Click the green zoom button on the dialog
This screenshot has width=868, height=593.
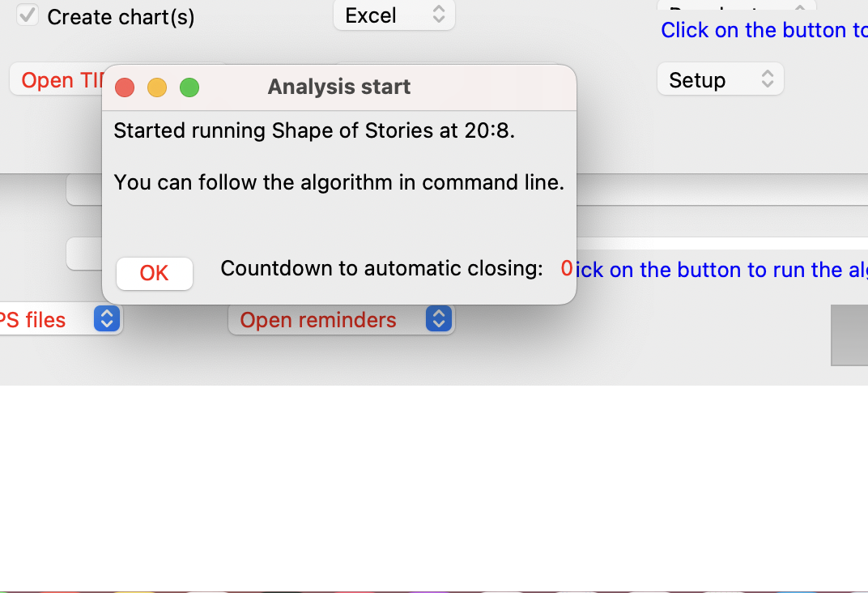pyautogui.click(x=189, y=87)
